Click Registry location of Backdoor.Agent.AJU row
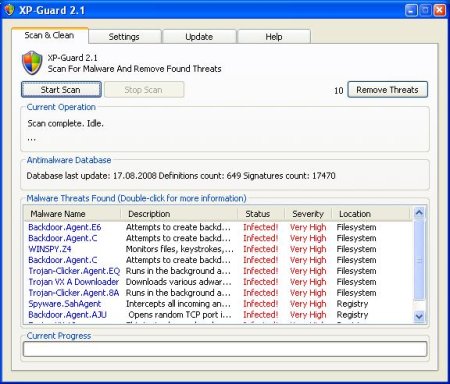This screenshot has height=384, width=450. pyautogui.click(x=352, y=315)
